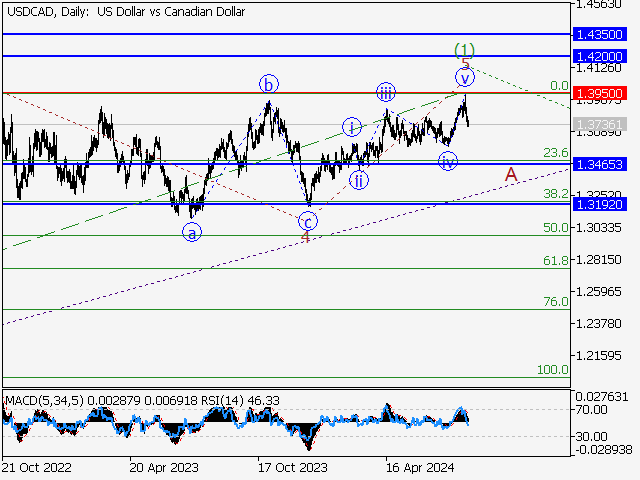Image resolution: width=640 pixels, height=480 pixels.
Task: Click the Fibonacci 38.2 level label
Action: click(x=556, y=194)
